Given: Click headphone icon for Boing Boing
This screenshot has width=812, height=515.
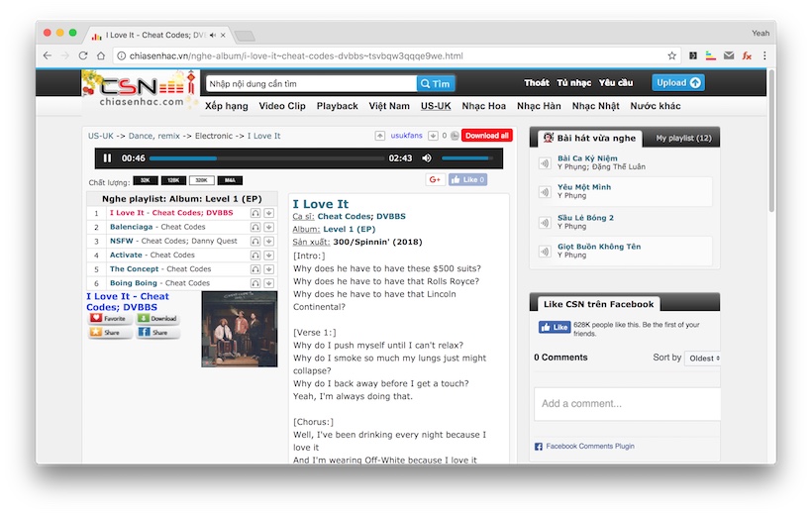Looking at the screenshot, I should point(255,283).
